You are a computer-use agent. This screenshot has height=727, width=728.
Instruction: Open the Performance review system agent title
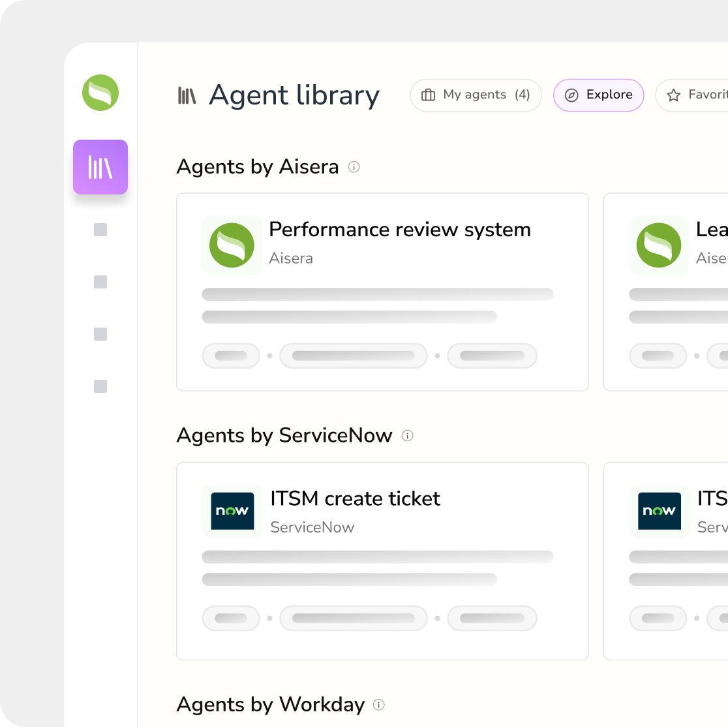pos(399,230)
